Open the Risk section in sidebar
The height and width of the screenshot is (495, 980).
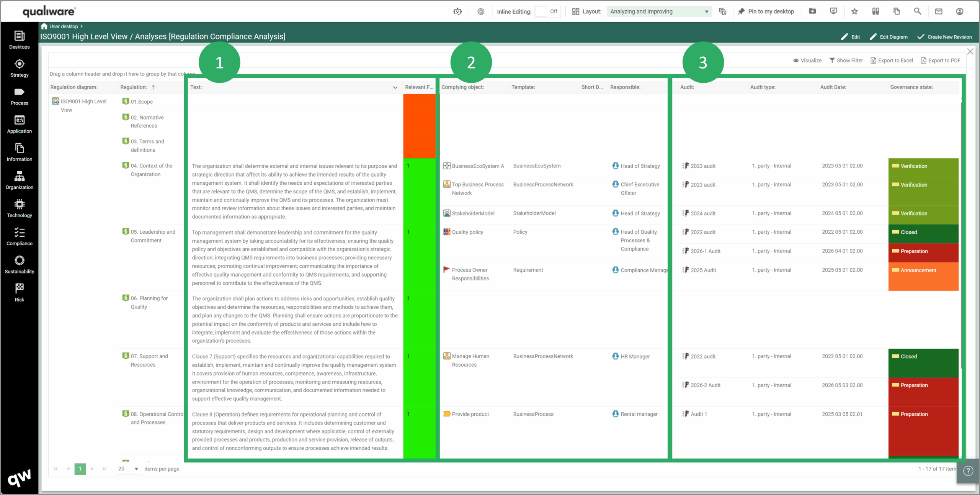(19, 292)
